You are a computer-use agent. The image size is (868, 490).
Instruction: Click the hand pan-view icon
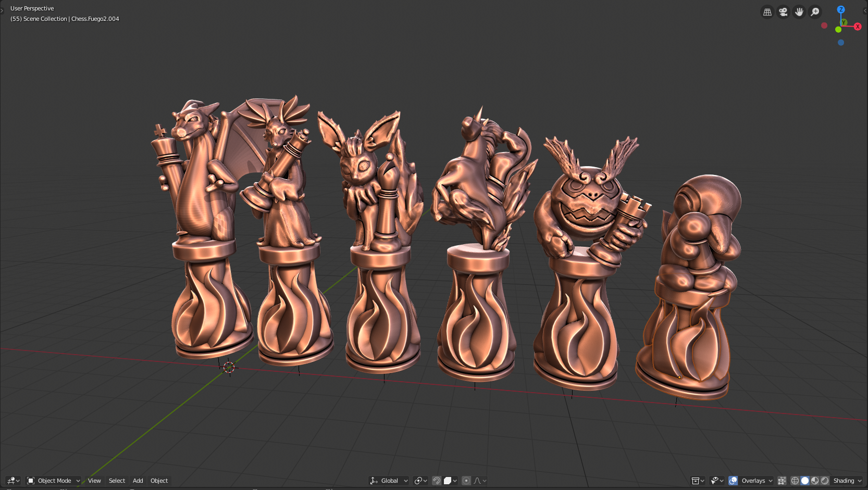[x=799, y=12]
